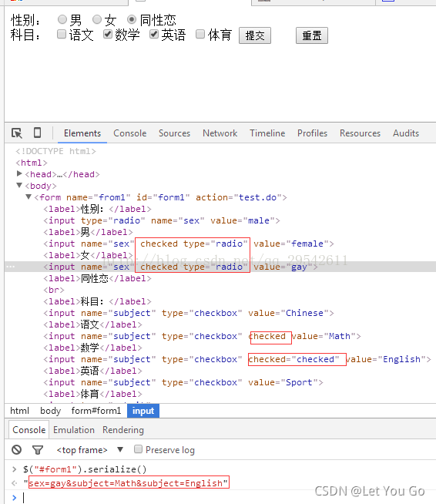Open the Timeline tab
Viewport: 436px width, 504px height.
click(x=267, y=133)
